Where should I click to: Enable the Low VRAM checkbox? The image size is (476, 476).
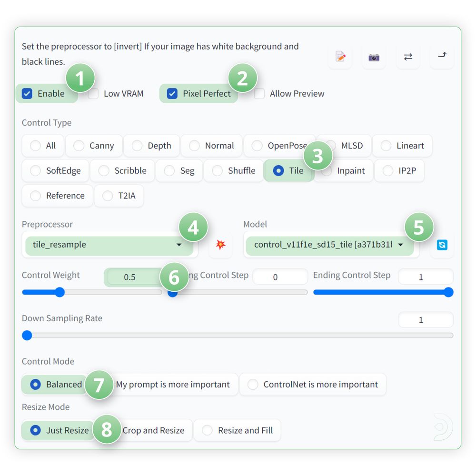[x=93, y=94]
